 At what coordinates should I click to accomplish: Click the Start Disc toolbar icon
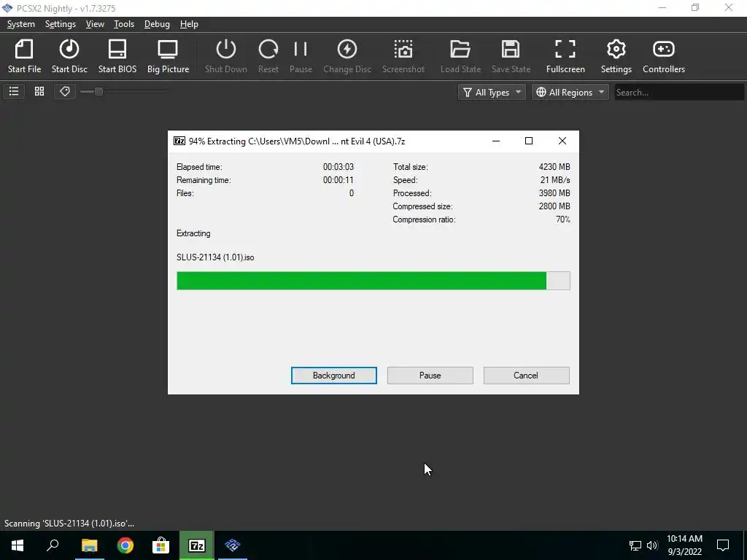(69, 56)
